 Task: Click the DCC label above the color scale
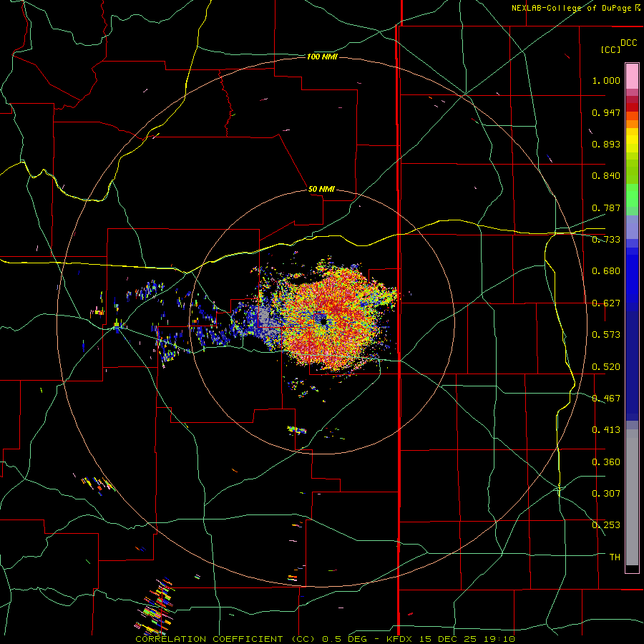629,43
